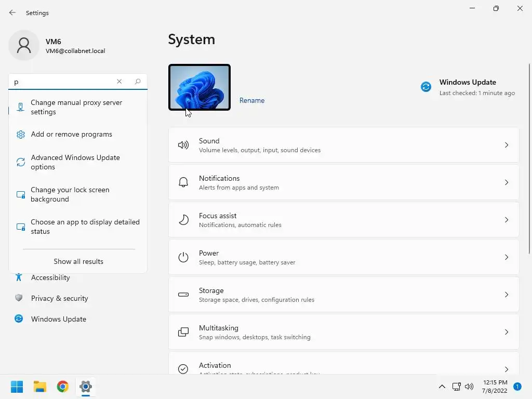This screenshot has height=399, width=532.
Task: Click the lock screen background result icon
Action: coord(21,194)
